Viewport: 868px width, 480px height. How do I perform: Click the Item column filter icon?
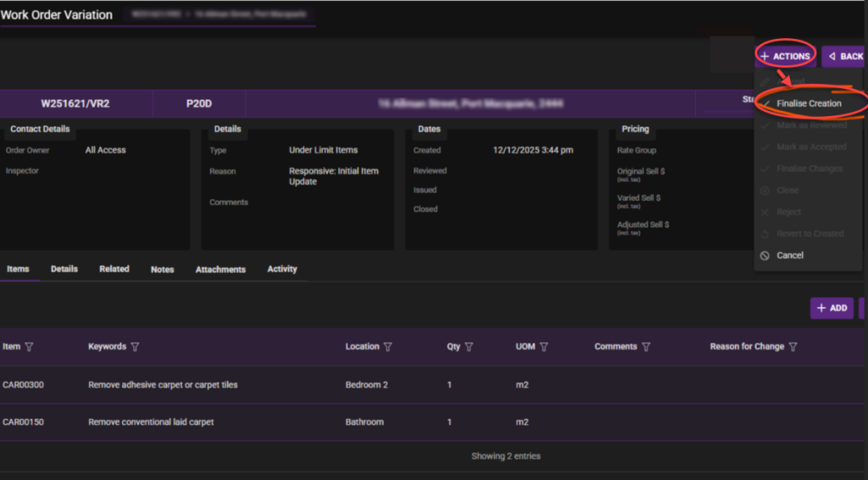pos(29,347)
